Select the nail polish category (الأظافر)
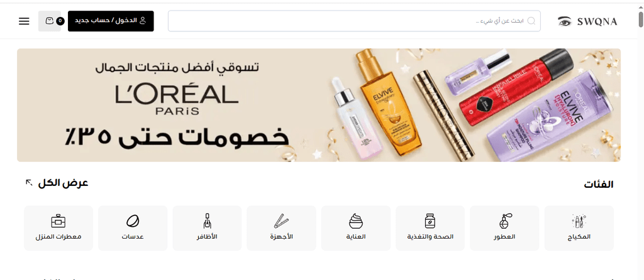Screen dimensions: 644x280 [x=207, y=228]
